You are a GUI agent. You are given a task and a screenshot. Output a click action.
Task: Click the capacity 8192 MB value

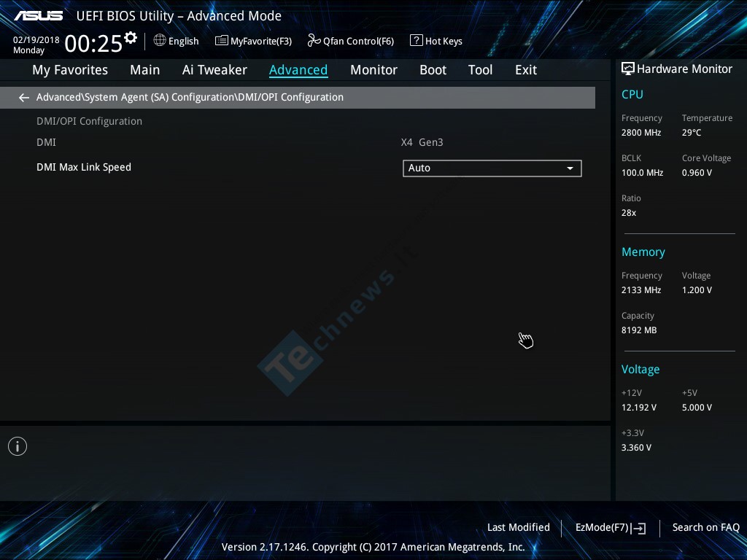click(x=639, y=330)
